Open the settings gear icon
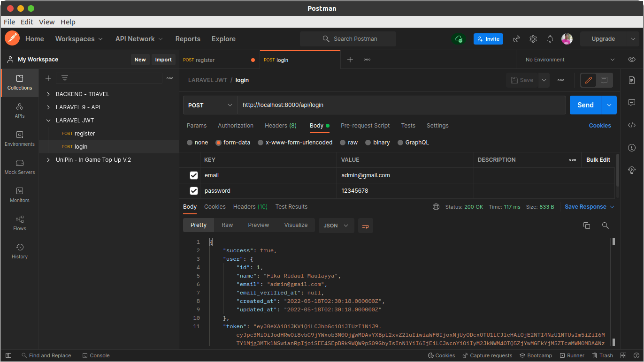This screenshot has height=362, width=644. 533,39
